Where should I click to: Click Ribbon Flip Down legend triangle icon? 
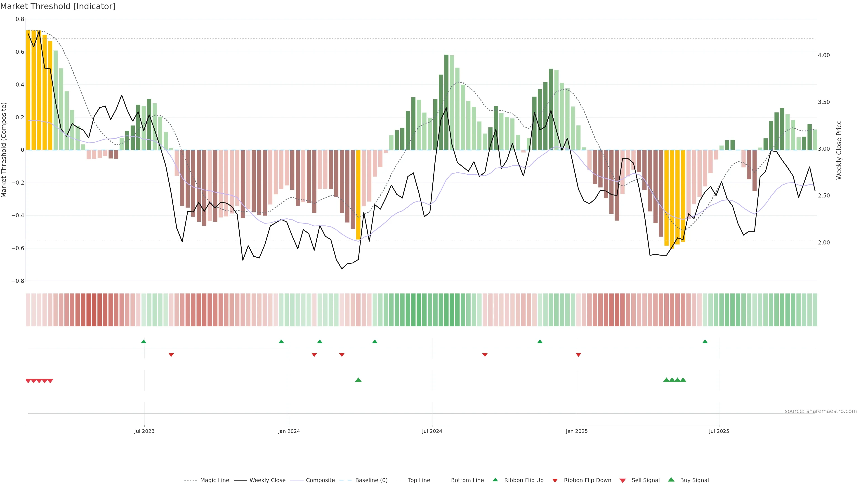tap(555, 481)
